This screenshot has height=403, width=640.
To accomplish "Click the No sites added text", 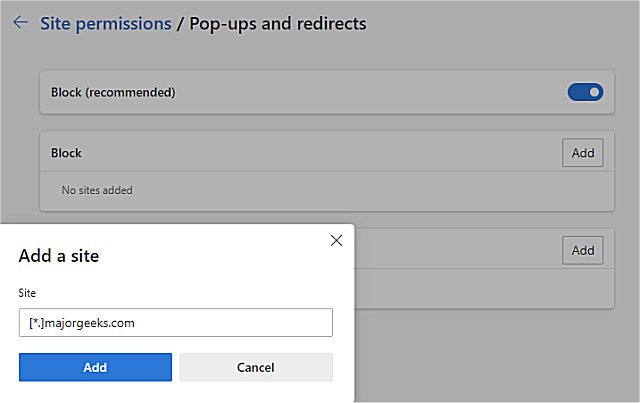I will (97, 190).
